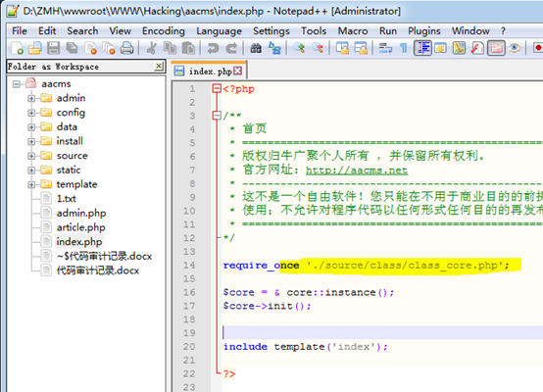
Task: Close the index.php tab
Action: click(238, 71)
